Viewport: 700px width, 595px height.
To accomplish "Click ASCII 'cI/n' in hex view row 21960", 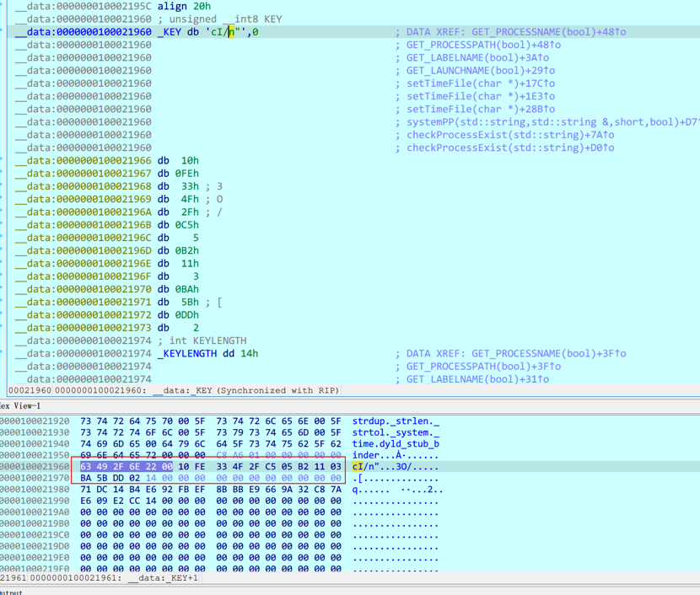I will click(363, 467).
